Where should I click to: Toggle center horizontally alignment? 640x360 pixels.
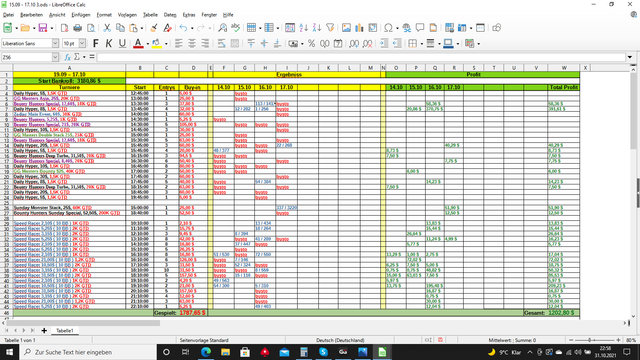pyautogui.click(x=191, y=43)
